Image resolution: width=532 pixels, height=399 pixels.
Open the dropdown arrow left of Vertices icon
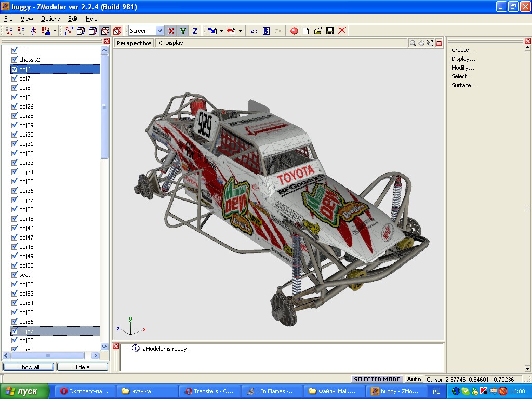pyautogui.click(x=55, y=31)
